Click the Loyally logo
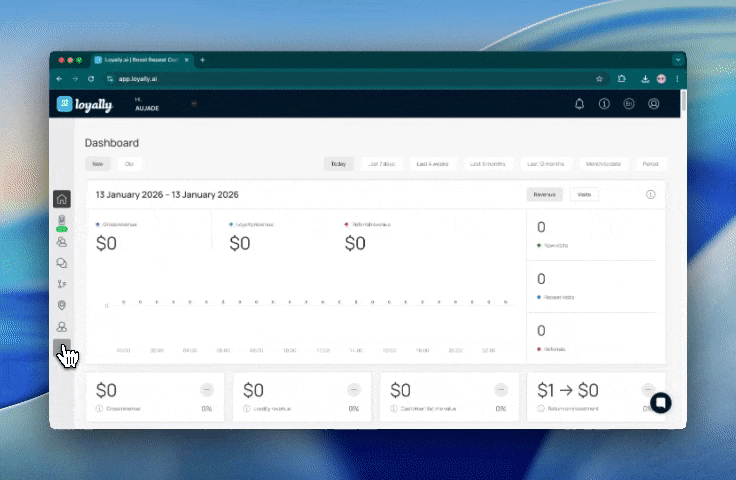This screenshot has width=736, height=480. pos(84,104)
